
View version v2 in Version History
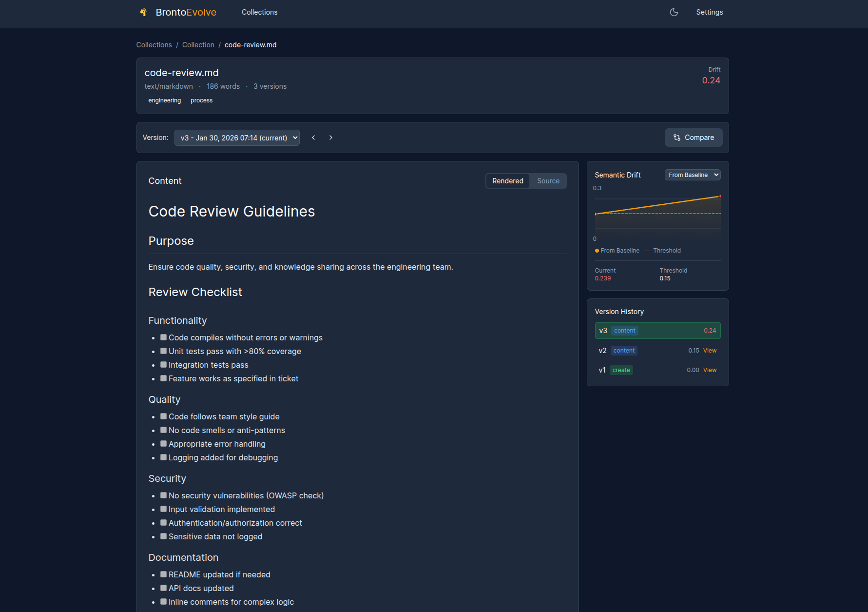click(709, 350)
